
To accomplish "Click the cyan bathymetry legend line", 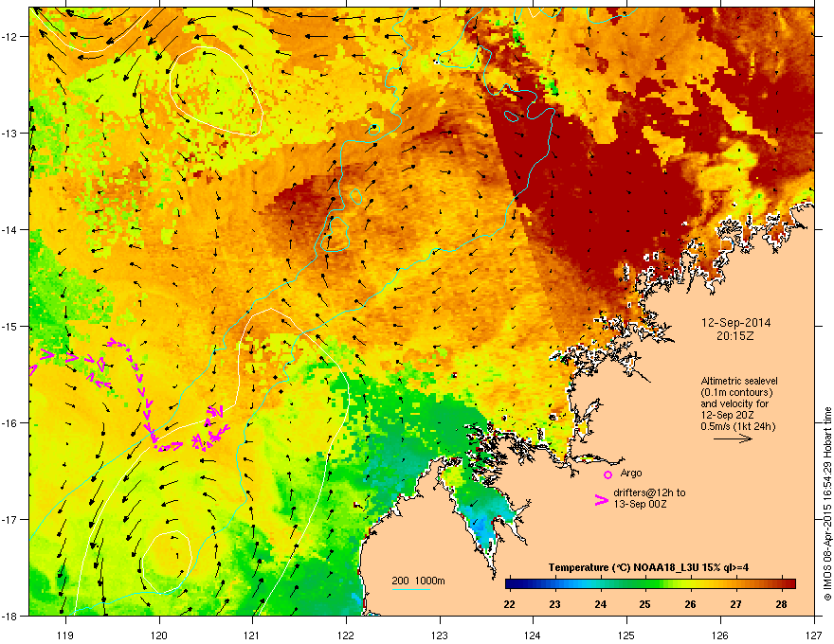I will tap(411, 589).
